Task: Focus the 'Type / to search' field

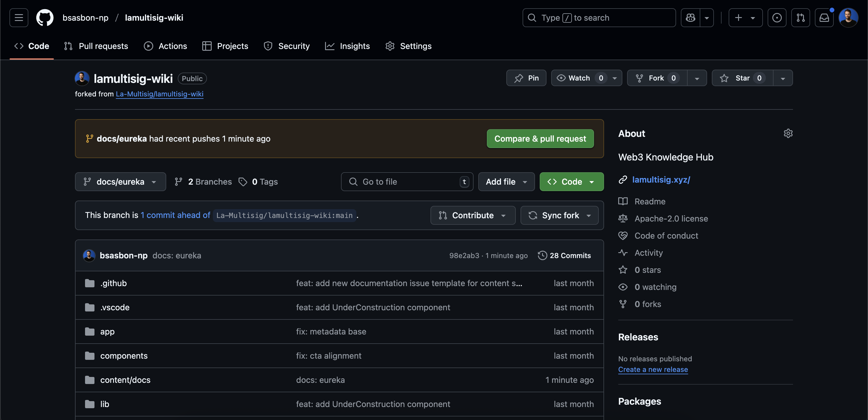Action: 599,18
